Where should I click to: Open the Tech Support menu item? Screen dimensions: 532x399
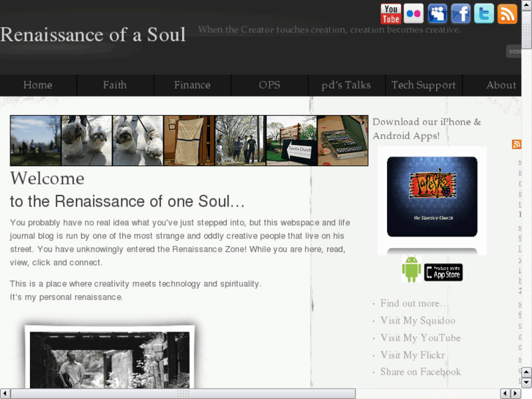tap(424, 85)
